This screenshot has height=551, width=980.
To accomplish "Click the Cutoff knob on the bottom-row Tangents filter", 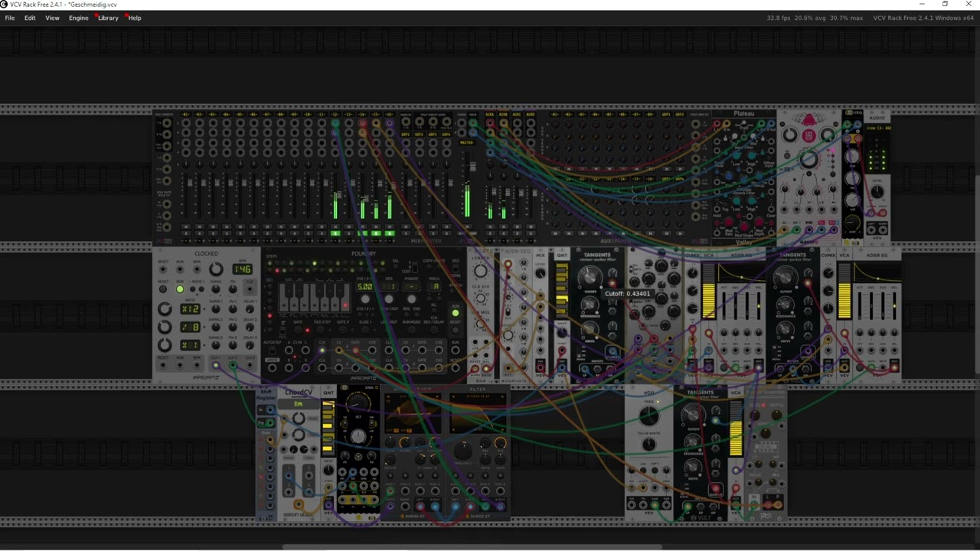I will tap(693, 415).
